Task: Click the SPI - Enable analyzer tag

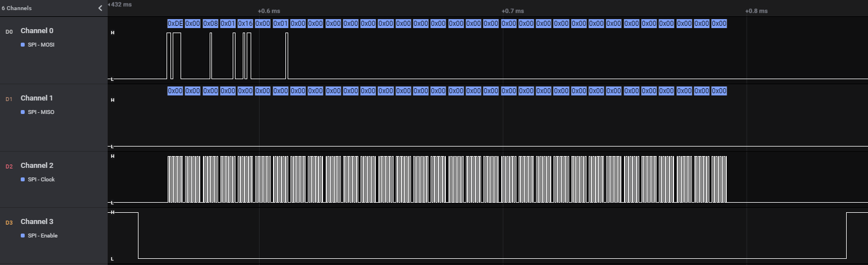Action: [43, 236]
